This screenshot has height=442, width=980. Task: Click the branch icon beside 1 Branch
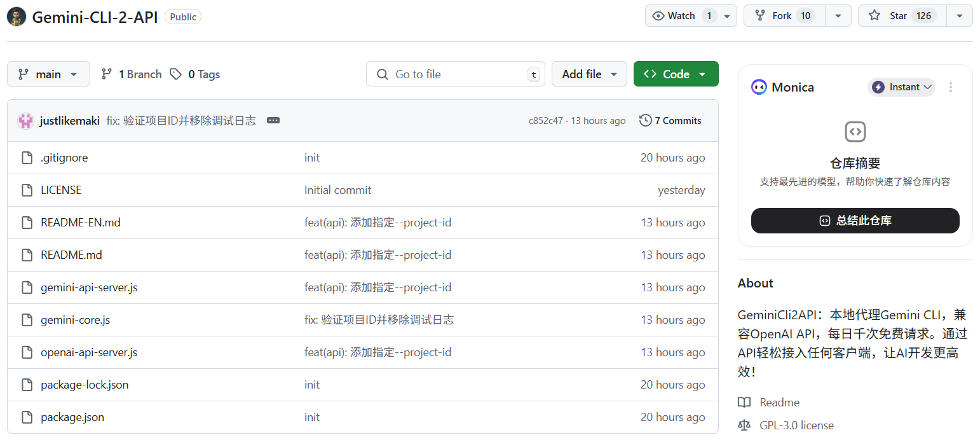[x=107, y=74]
